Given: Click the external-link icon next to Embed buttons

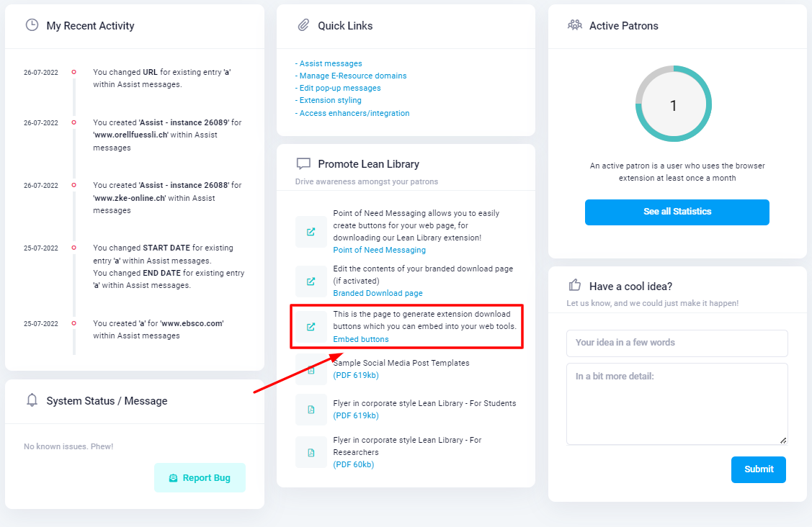Looking at the screenshot, I should [312, 326].
